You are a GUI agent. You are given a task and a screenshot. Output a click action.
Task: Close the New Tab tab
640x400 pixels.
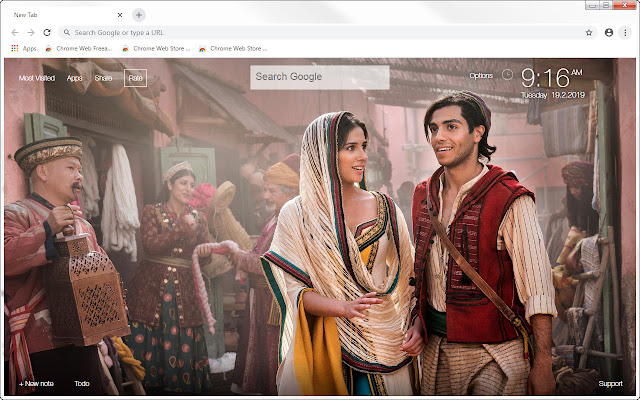[120, 15]
